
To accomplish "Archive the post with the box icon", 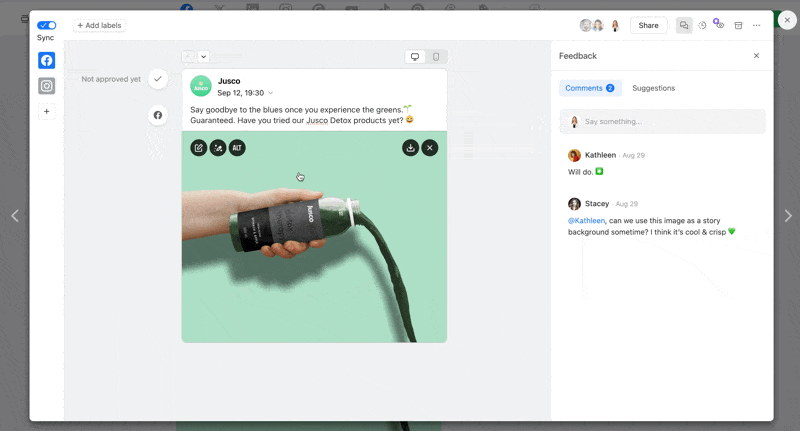I will pyautogui.click(x=738, y=26).
